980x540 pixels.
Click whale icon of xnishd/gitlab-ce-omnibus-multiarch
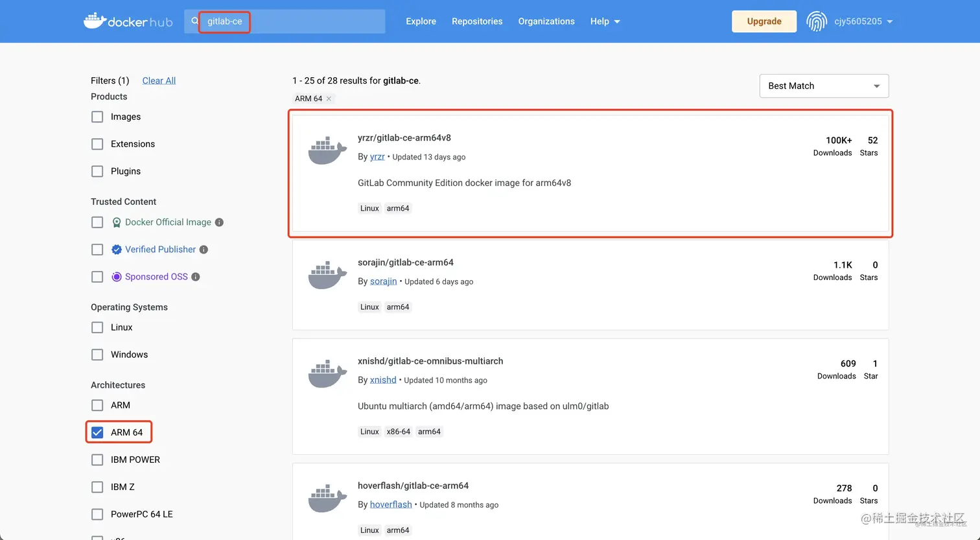pos(327,373)
